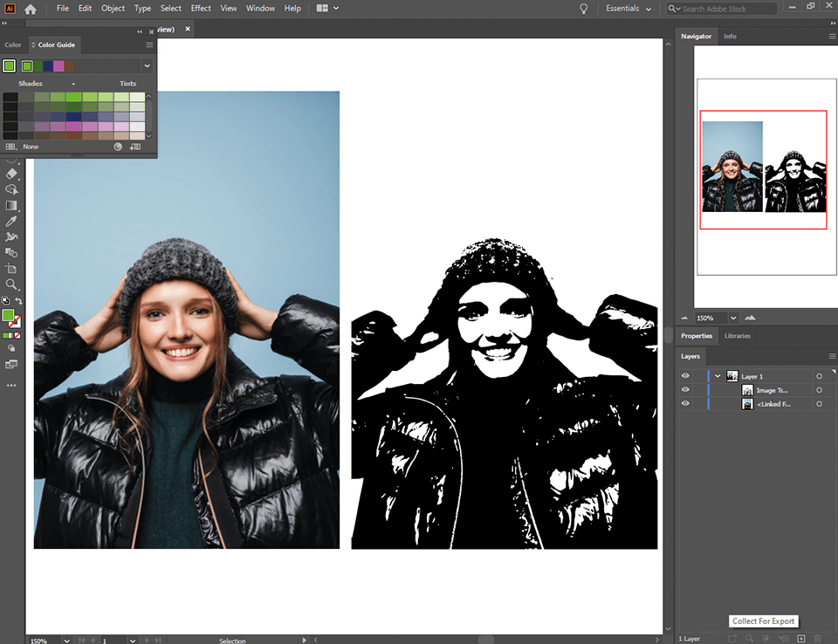Click target circle for Layer 1

[819, 376]
